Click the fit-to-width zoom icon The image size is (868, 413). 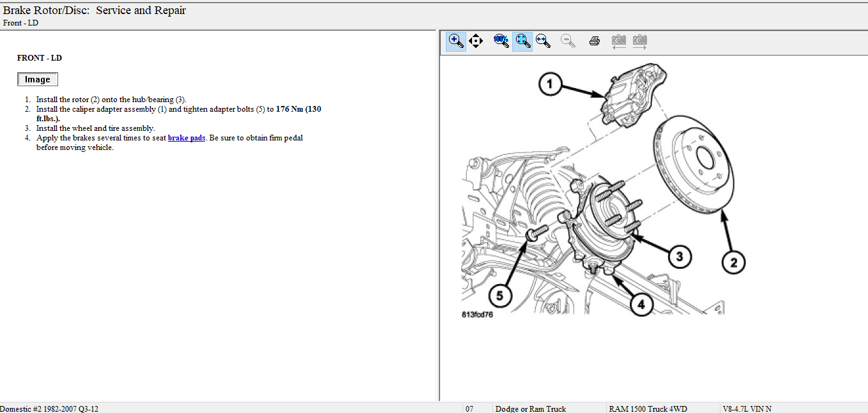pyautogui.click(x=543, y=41)
